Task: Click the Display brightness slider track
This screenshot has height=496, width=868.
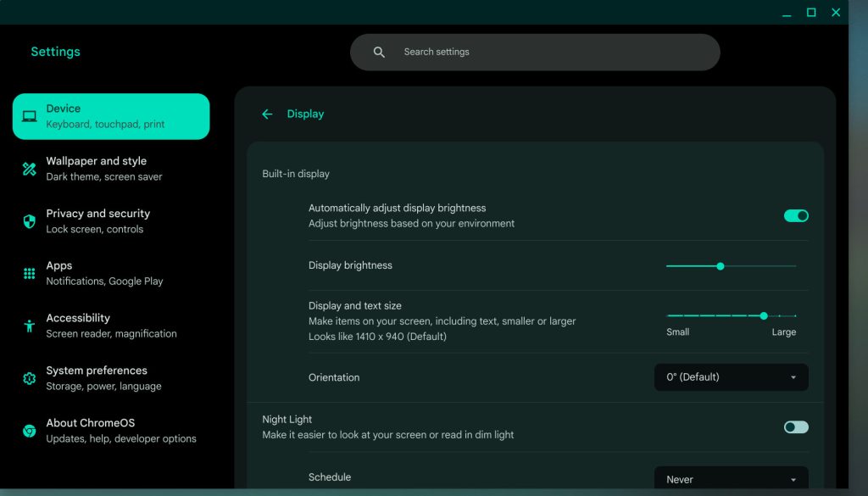Action: 731,266
